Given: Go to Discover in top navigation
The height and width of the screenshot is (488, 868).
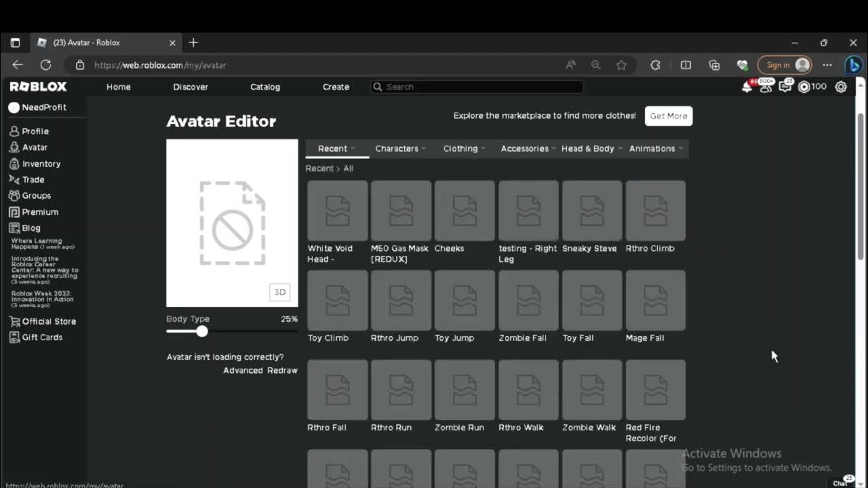Looking at the screenshot, I should pyautogui.click(x=191, y=87).
